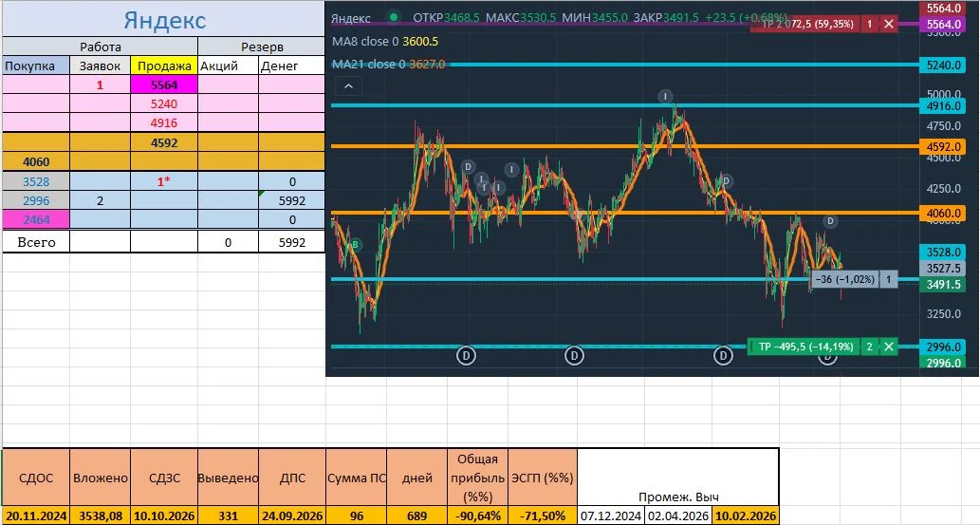The height and width of the screenshot is (525, 980).
Task: Select the Вложено header cell
Action: point(100,478)
